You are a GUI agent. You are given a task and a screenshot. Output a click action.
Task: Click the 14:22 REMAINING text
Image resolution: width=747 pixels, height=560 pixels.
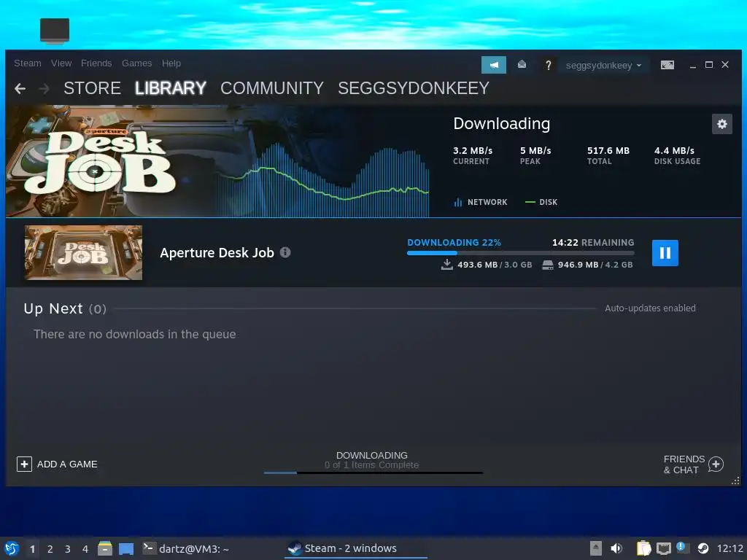tap(593, 242)
